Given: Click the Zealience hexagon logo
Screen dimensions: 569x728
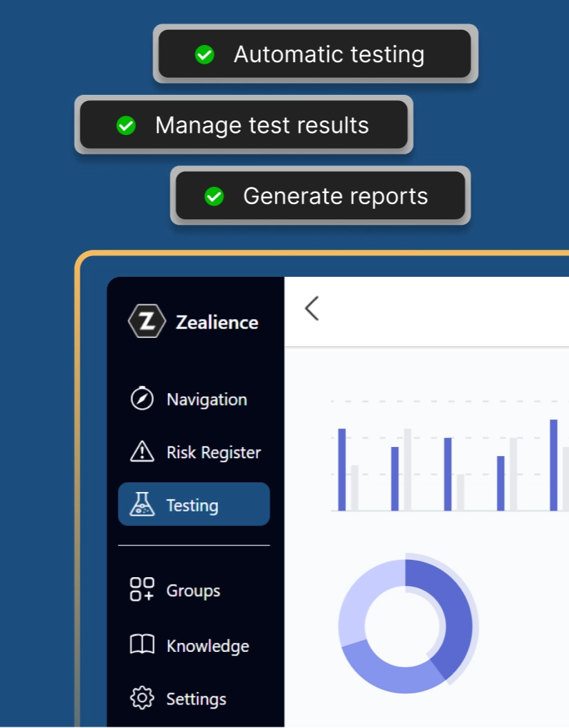Looking at the screenshot, I should coord(147,321).
